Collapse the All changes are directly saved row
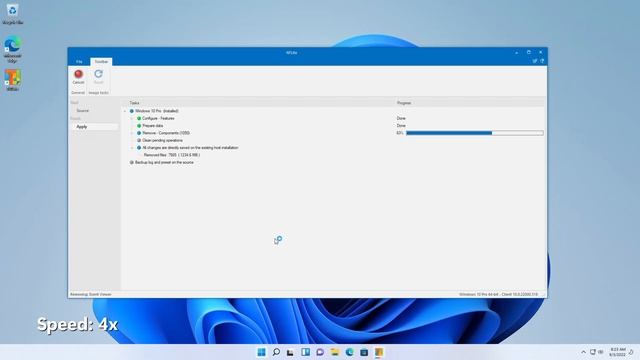The width and height of the screenshot is (640, 360). pos(132,148)
